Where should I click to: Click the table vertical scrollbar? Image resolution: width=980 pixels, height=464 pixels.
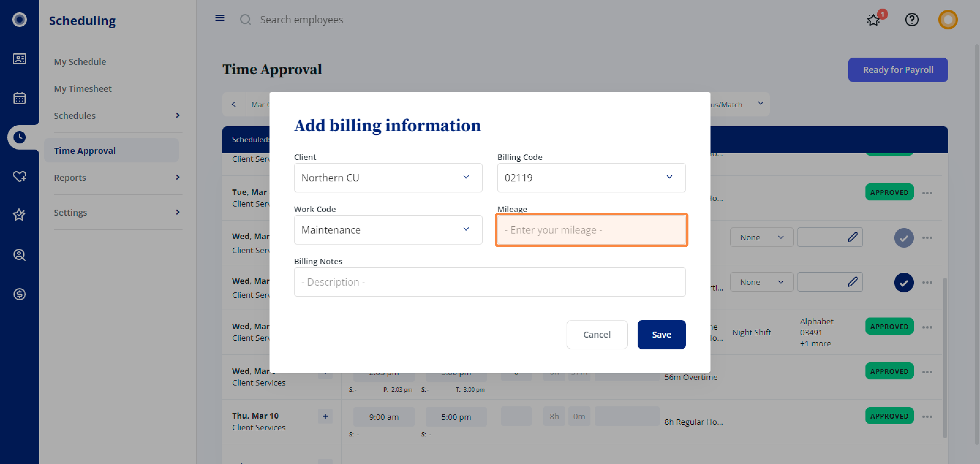tap(944, 358)
